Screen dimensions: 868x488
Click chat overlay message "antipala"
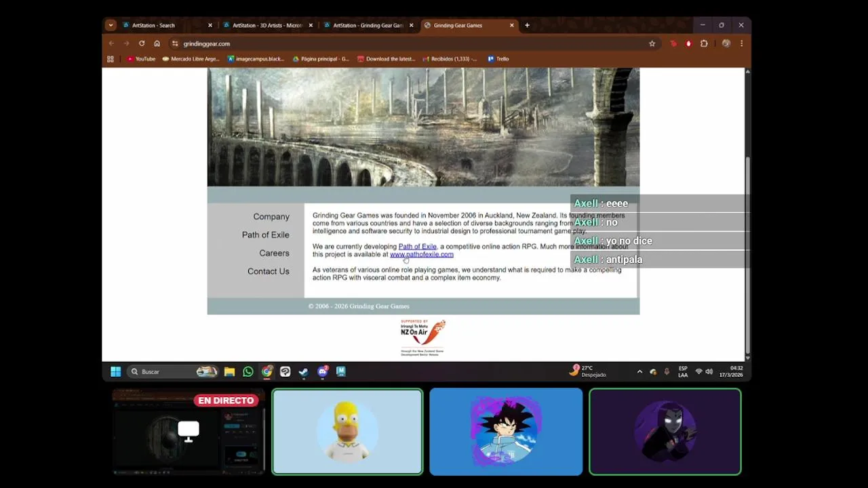pos(624,260)
